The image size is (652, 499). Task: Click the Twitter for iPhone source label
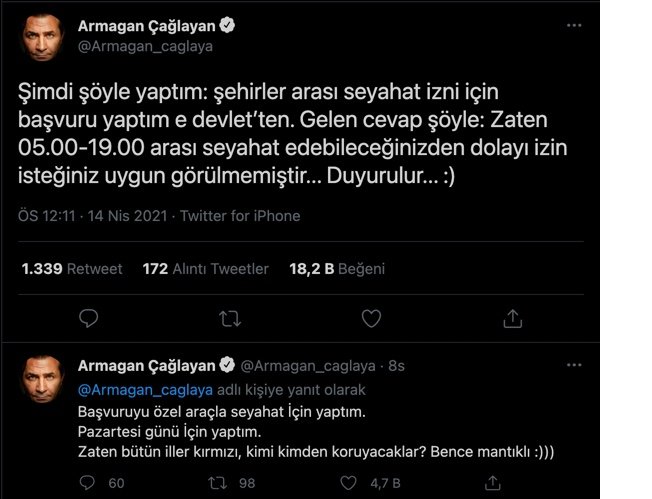(240, 216)
